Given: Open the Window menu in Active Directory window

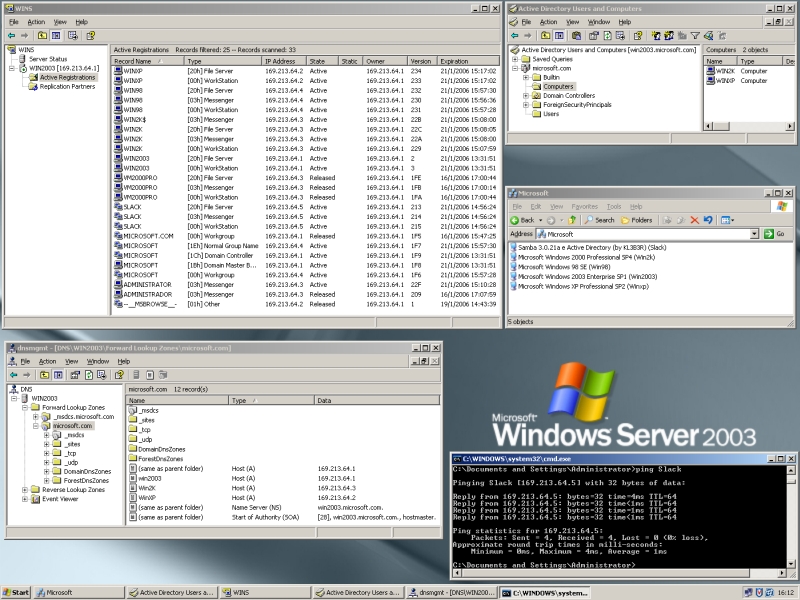Looking at the screenshot, I should click(x=598, y=22).
